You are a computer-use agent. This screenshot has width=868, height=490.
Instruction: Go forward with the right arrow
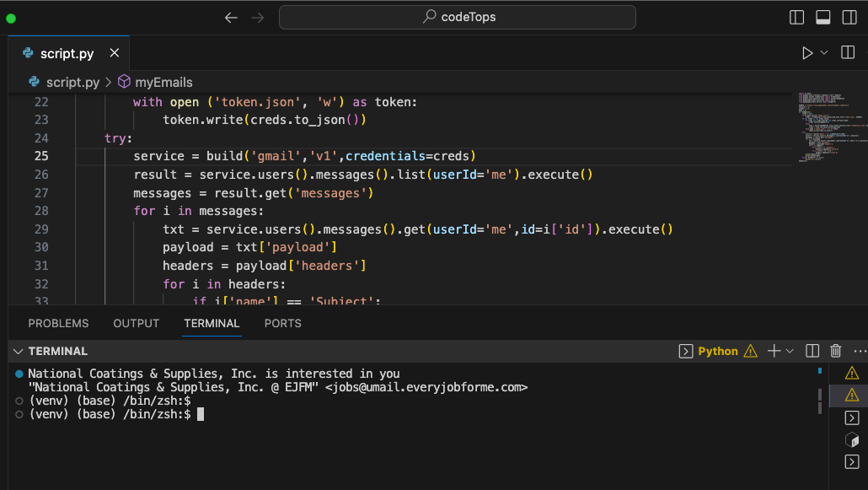[257, 18]
